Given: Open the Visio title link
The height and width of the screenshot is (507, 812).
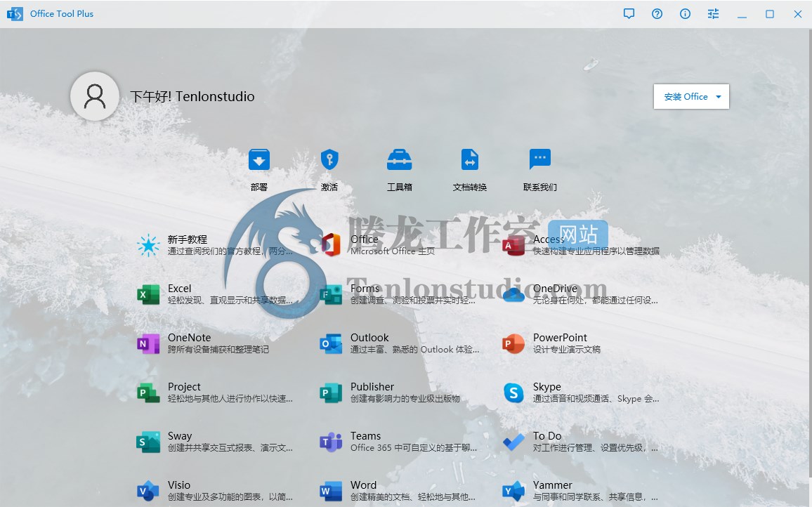Looking at the screenshot, I should coord(179,485).
